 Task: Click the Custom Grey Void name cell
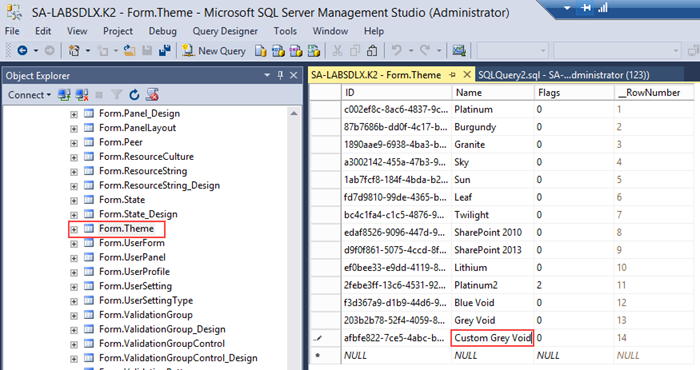point(492,338)
